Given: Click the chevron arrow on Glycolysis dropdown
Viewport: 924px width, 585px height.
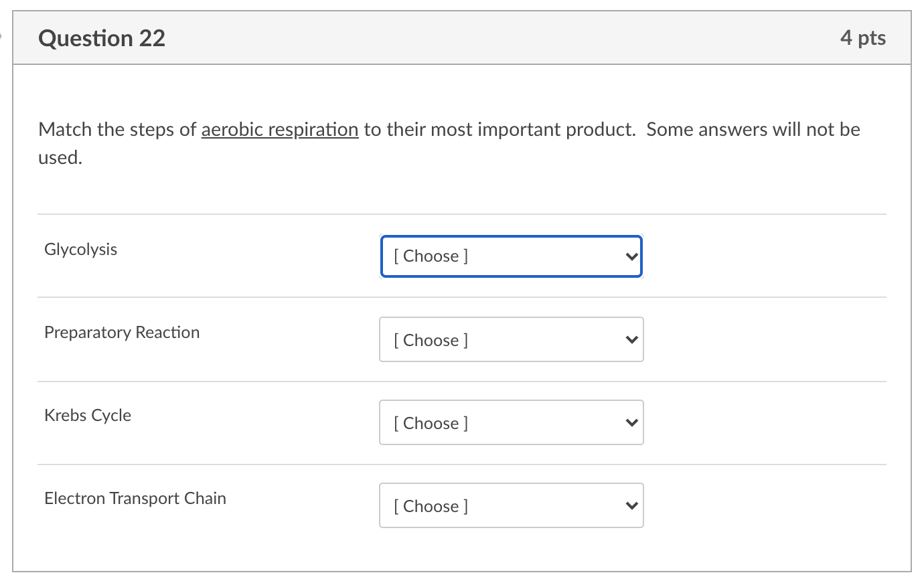Looking at the screenshot, I should (631, 256).
